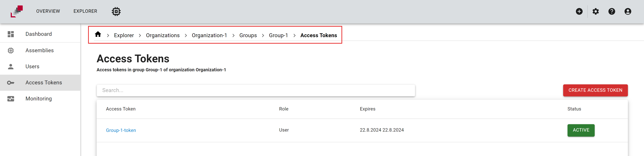This screenshot has width=644, height=156.
Task: Click the Access Token column header
Action: click(121, 109)
